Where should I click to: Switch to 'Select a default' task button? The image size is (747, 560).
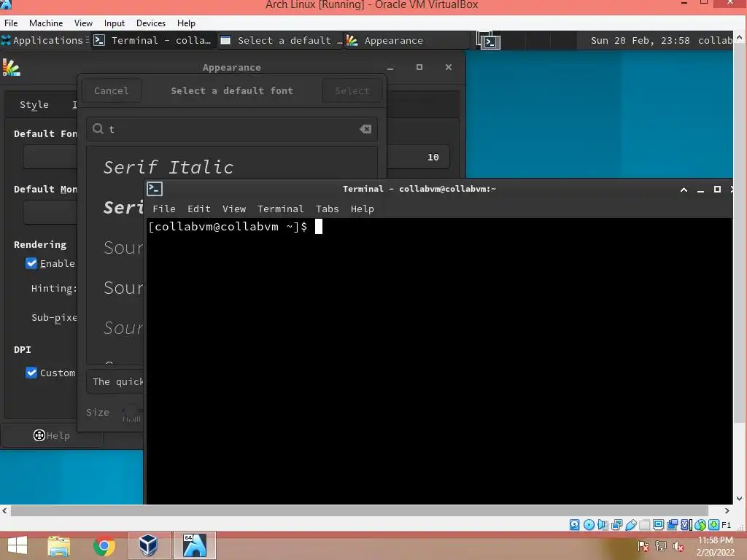[281, 41]
